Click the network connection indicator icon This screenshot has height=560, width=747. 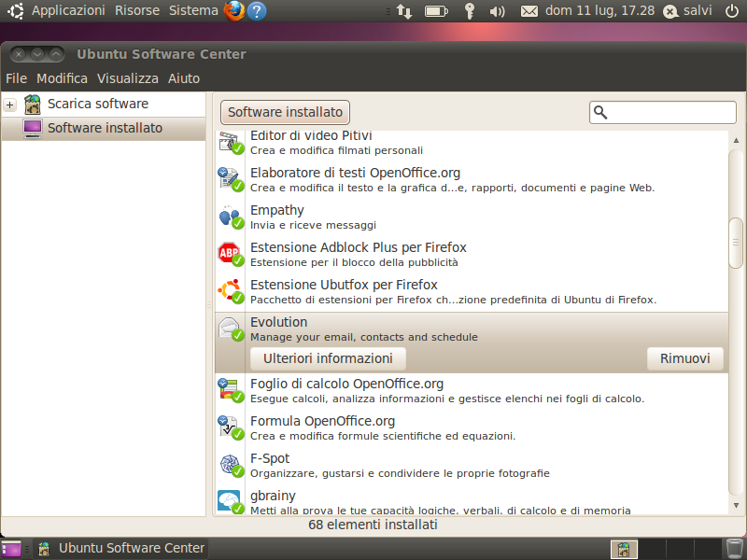point(404,11)
